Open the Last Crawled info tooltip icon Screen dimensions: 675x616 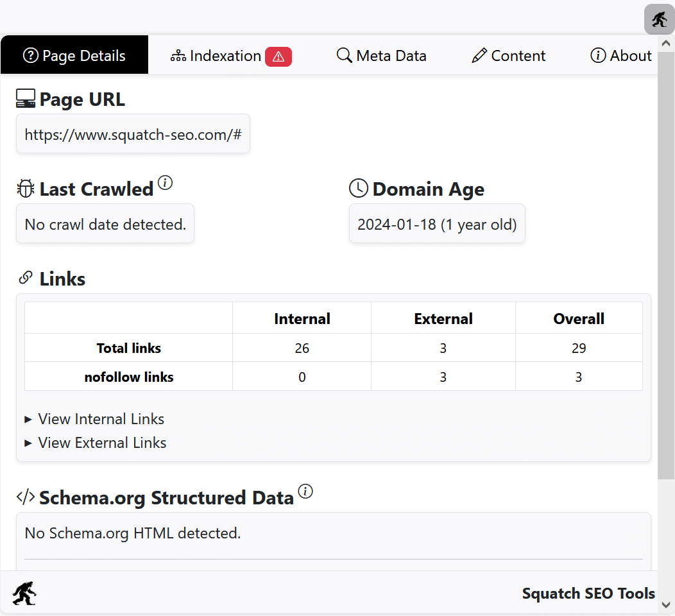click(166, 183)
